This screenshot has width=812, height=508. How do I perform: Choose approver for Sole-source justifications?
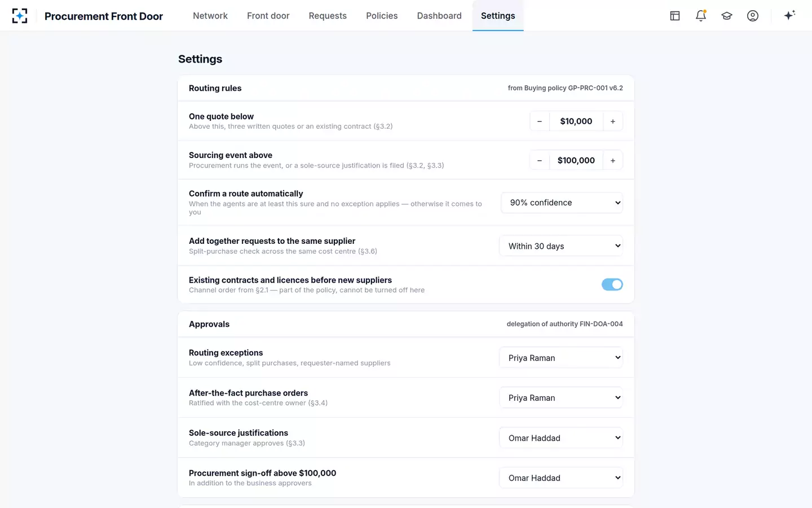tap(561, 438)
